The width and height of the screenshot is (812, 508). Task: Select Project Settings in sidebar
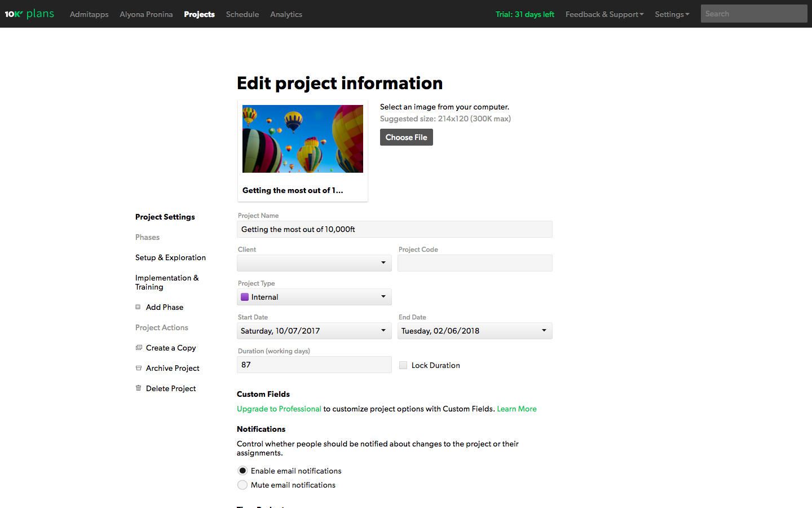click(165, 217)
